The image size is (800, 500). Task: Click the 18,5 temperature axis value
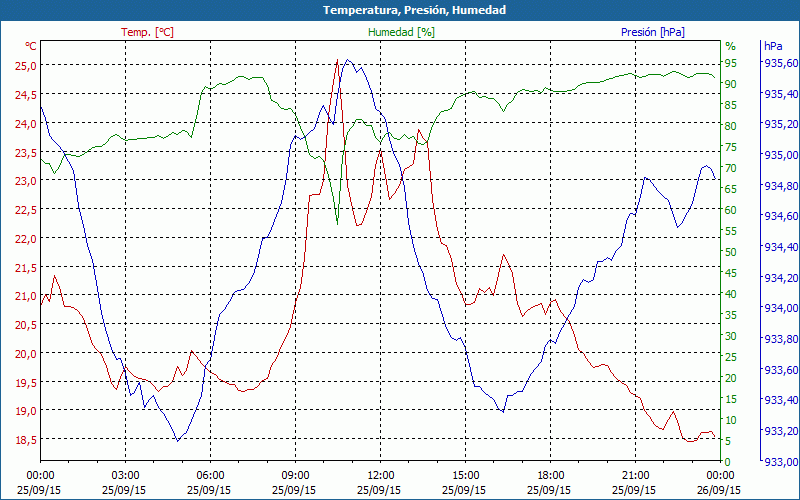point(25,440)
